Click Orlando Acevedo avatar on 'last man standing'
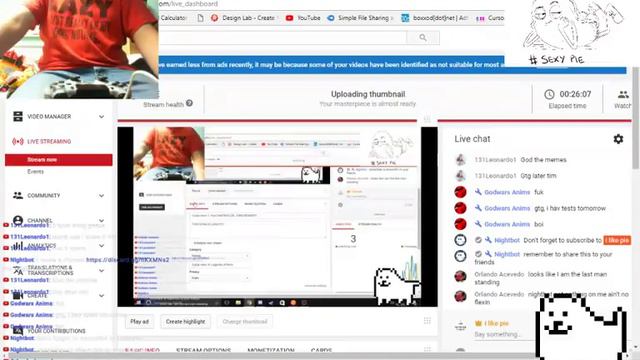The height and width of the screenshot is (360, 640). coord(460,276)
